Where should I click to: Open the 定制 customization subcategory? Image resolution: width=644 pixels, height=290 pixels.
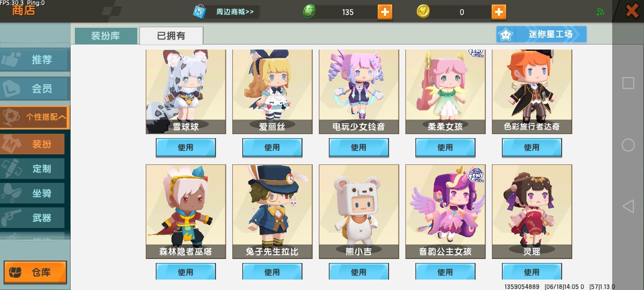32,169
